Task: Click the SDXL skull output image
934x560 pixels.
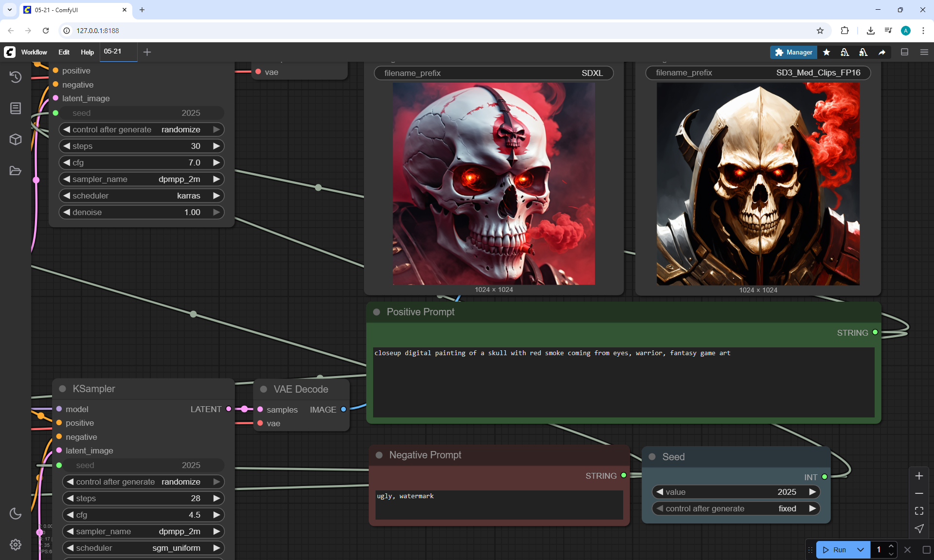Action: (x=494, y=183)
